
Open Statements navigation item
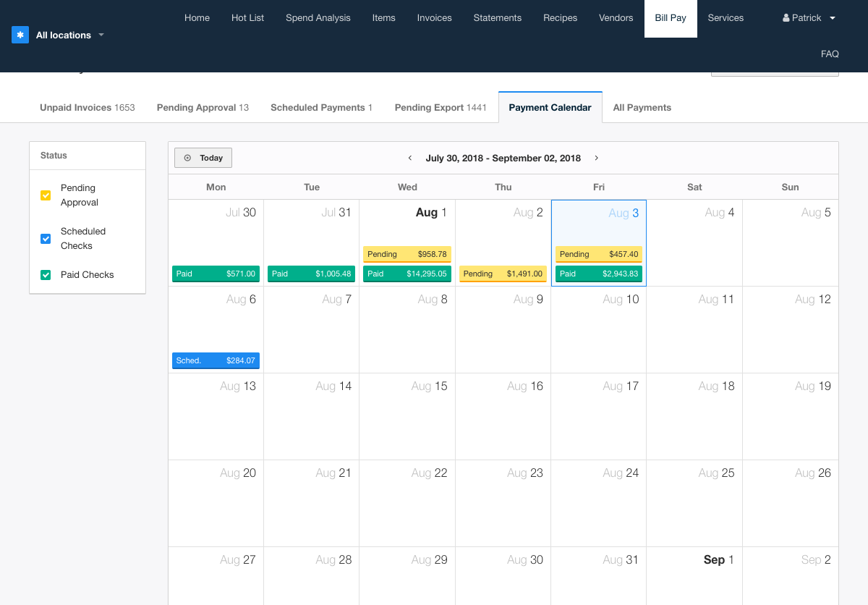(x=498, y=18)
